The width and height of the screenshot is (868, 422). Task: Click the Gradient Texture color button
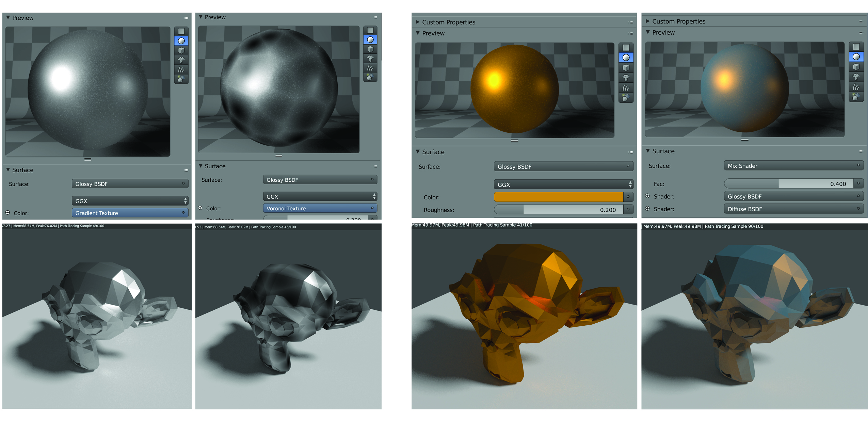pos(130,213)
